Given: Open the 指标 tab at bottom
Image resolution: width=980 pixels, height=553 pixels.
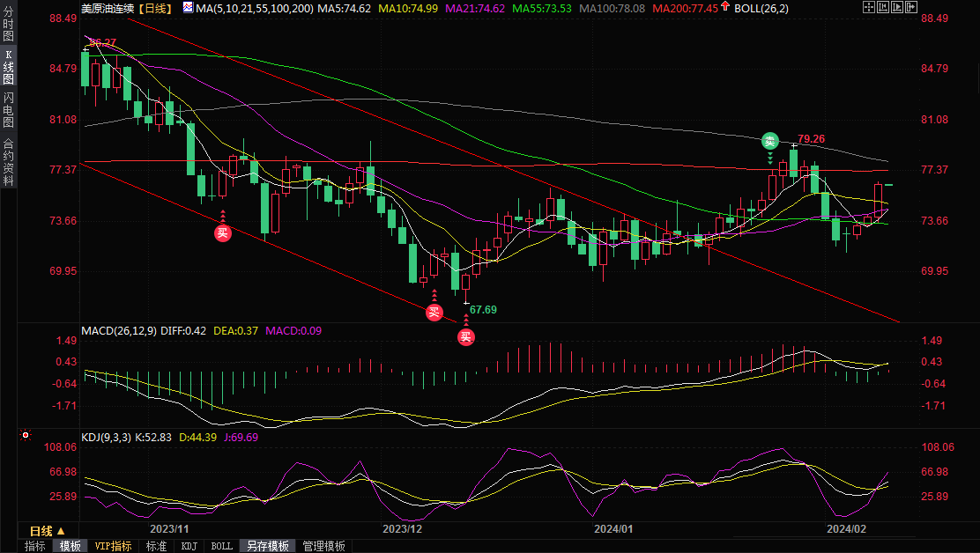Looking at the screenshot, I should click(x=35, y=546).
